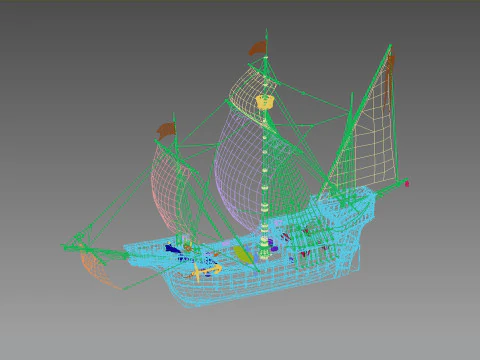Pick the yellow anchor on the hull
Viewport: 480px width, 360px height.
tap(207, 271)
